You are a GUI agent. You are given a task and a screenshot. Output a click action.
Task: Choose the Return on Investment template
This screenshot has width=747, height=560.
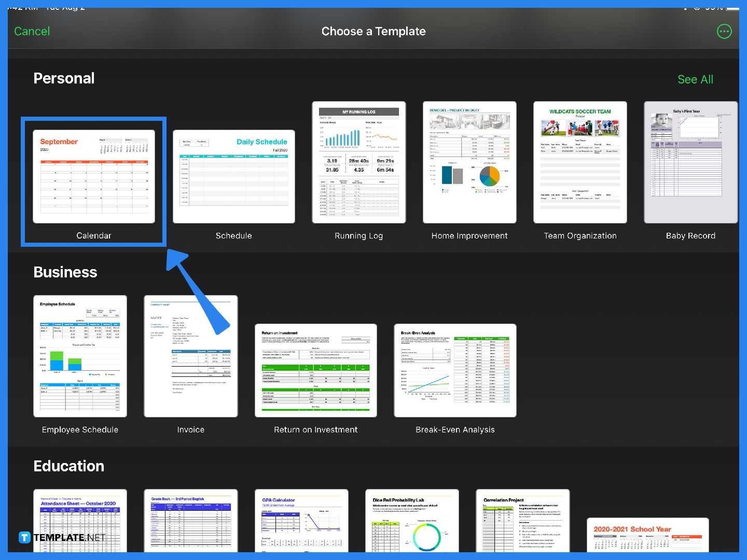tap(316, 371)
